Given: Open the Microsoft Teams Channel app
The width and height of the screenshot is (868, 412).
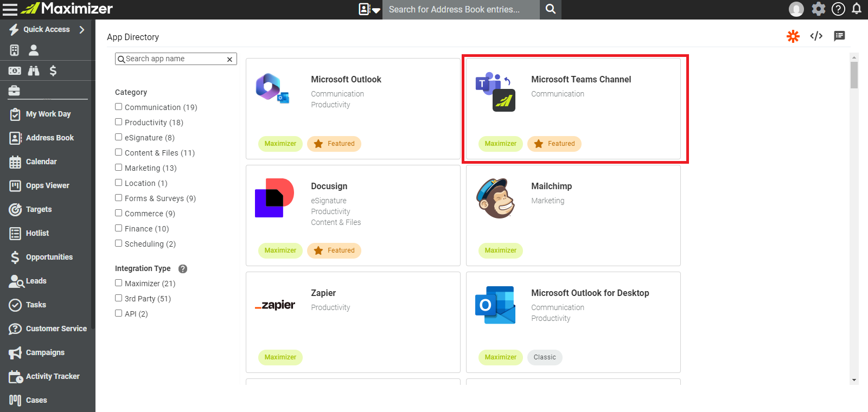Looking at the screenshot, I should click(x=573, y=109).
